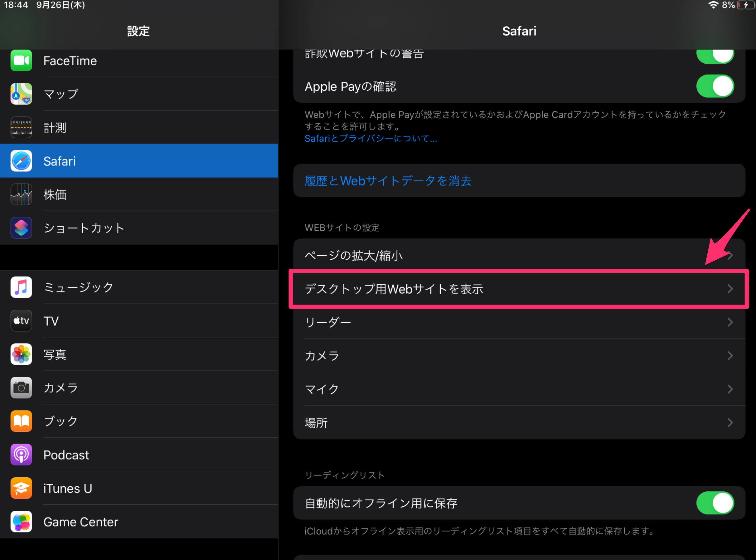Tap 履歴とWebサイトデータを消去 button
Screen dimensions: 756x560
click(x=519, y=181)
